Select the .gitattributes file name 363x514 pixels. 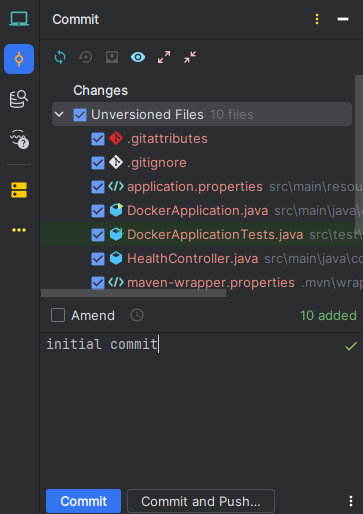click(x=167, y=139)
